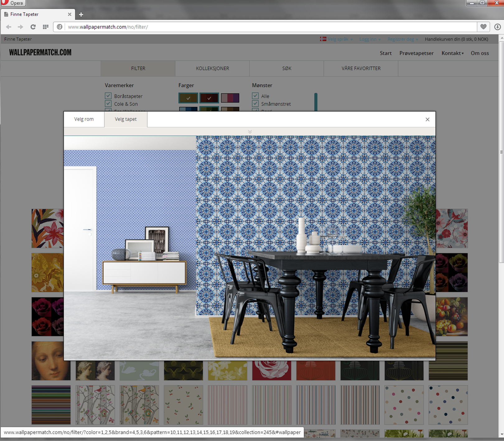Open a new browser tab
Screen dimensions: 504x441
coord(81,15)
